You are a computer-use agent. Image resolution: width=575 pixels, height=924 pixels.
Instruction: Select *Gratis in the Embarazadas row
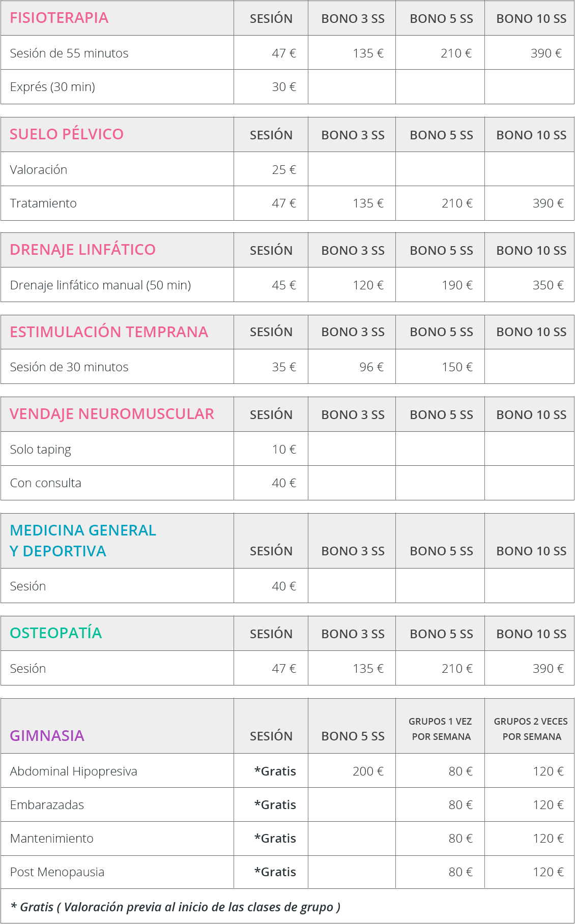point(275,805)
